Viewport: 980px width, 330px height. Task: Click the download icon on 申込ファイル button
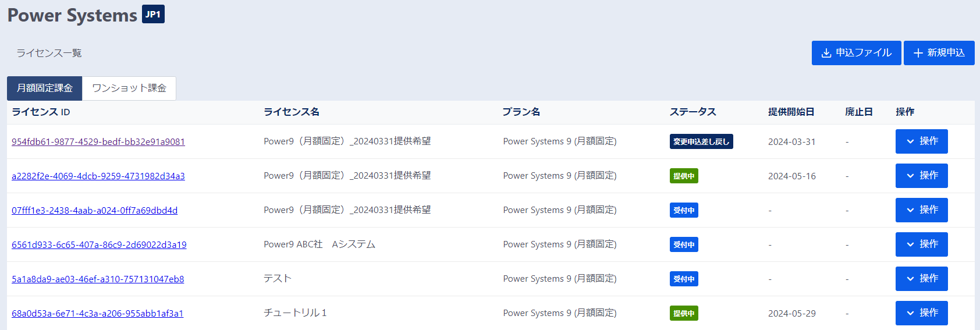(826, 53)
